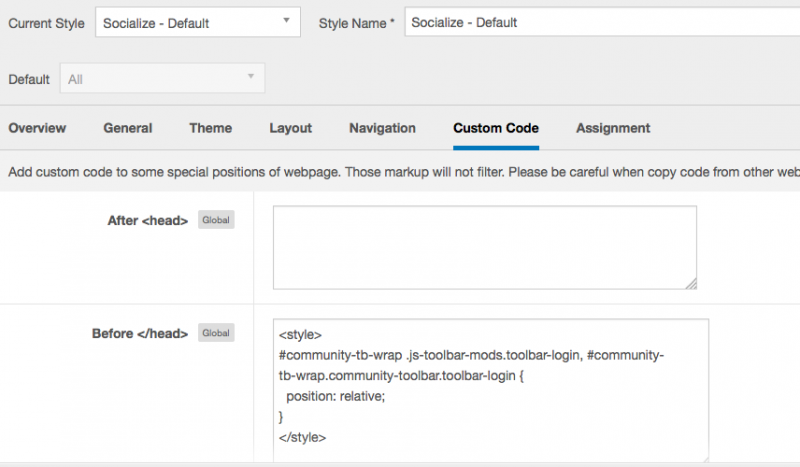Click Global badge beside Before </head>

[x=216, y=333]
